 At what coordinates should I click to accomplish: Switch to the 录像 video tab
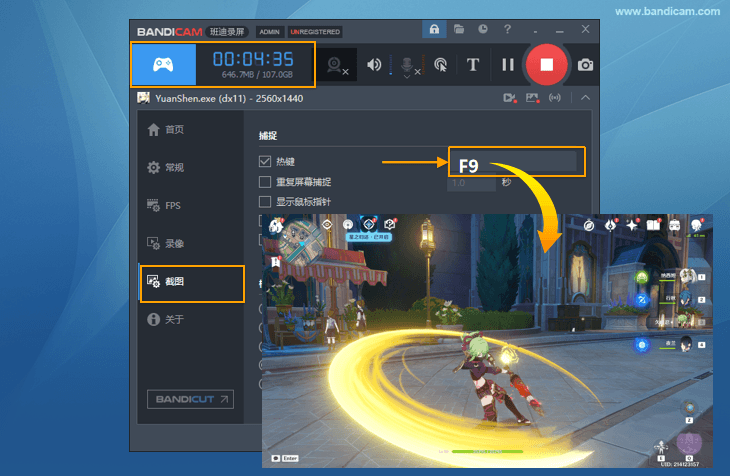(174, 243)
